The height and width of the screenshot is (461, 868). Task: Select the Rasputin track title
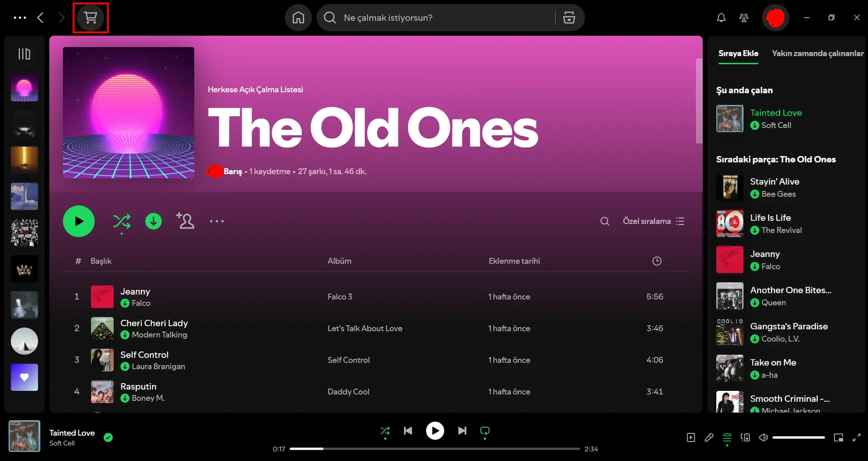[x=139, y=387]
